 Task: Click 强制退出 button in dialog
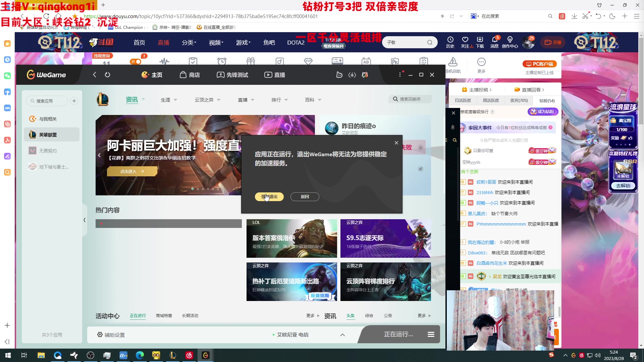[x=269, y=197]
